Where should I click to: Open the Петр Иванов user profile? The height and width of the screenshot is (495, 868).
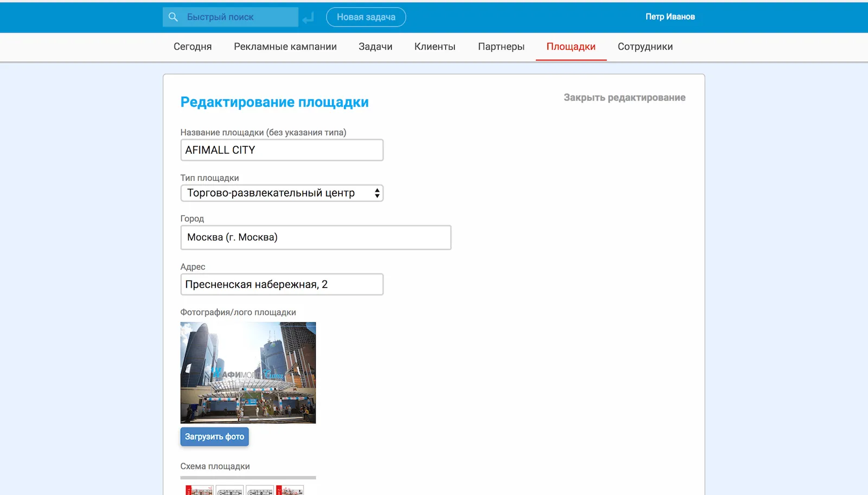point(669,17)
